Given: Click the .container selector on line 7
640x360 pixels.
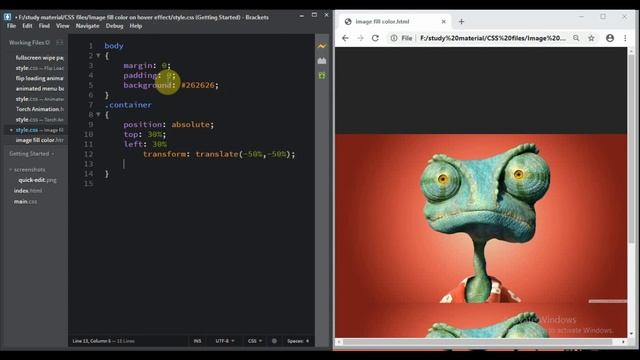Looking at the screenshot, I should (x=128, y=105).
